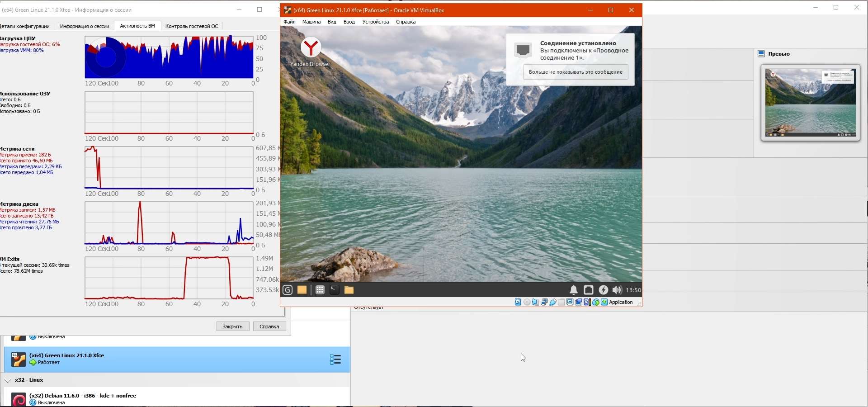Click the wired network icon in VM tray
The width and height of the screenshot is (868, 407).
589,290
